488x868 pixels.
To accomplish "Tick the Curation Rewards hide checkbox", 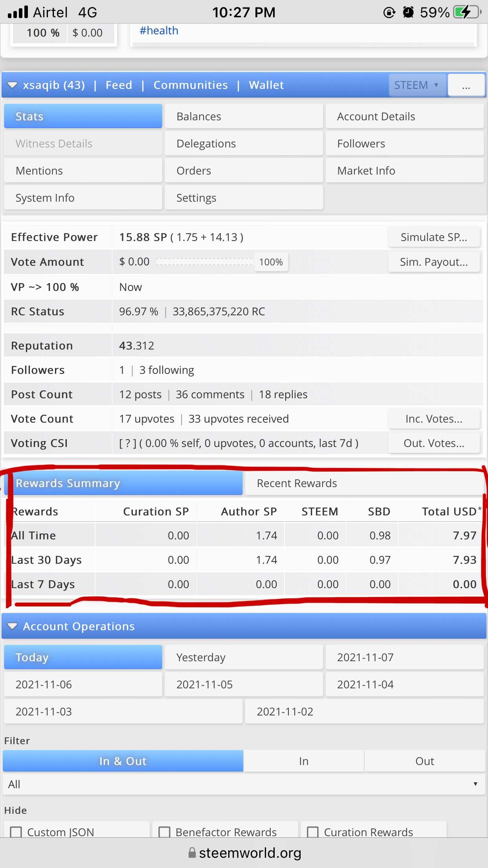I will coord(313,832).
